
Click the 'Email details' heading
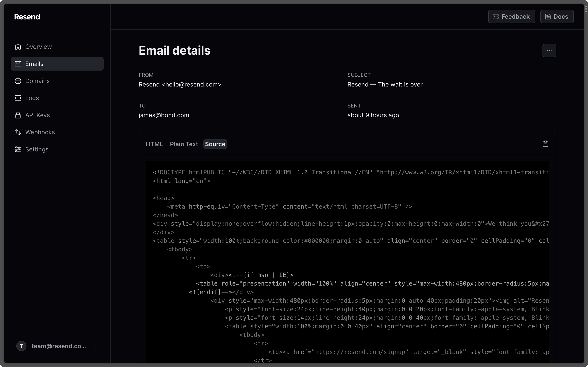pos(175,51)
